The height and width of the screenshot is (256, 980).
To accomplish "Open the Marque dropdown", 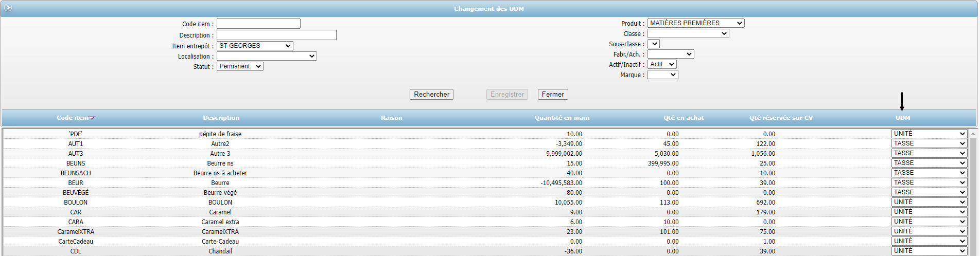I will (663, 75).
